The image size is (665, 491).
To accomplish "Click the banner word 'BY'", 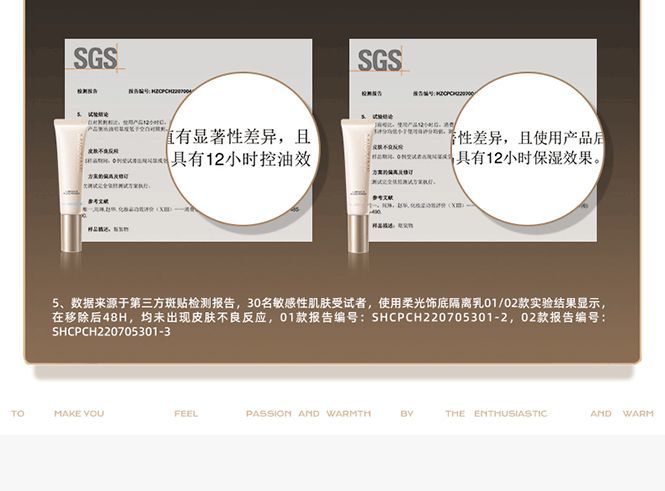I will 406,413.
